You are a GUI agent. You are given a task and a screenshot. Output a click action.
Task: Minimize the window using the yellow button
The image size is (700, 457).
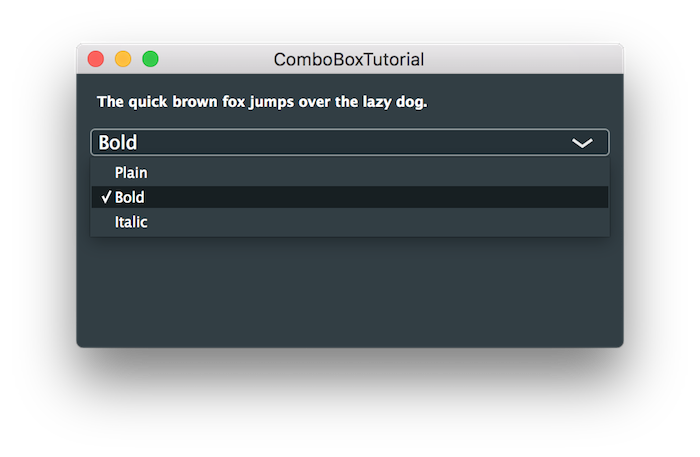pos(123,59)
